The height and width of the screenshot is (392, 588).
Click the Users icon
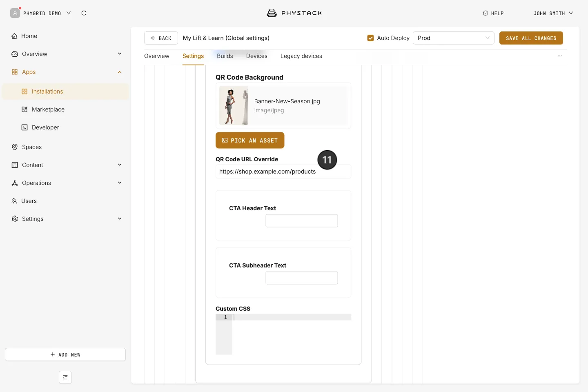point(14,201)
